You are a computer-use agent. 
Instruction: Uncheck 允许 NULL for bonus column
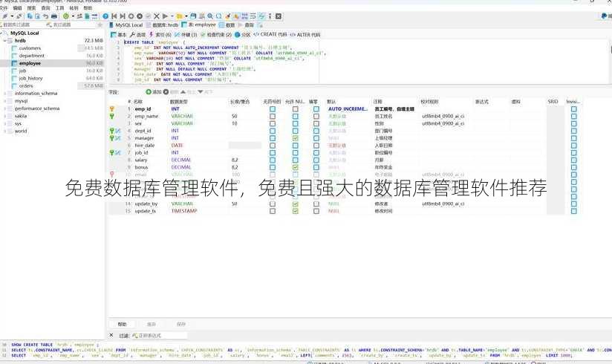pos(296,167)
